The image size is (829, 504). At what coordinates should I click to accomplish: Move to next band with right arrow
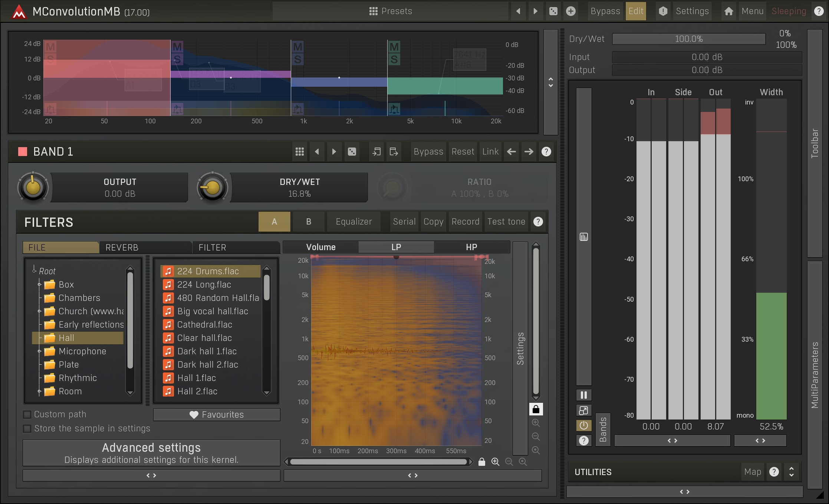point(529,152)
